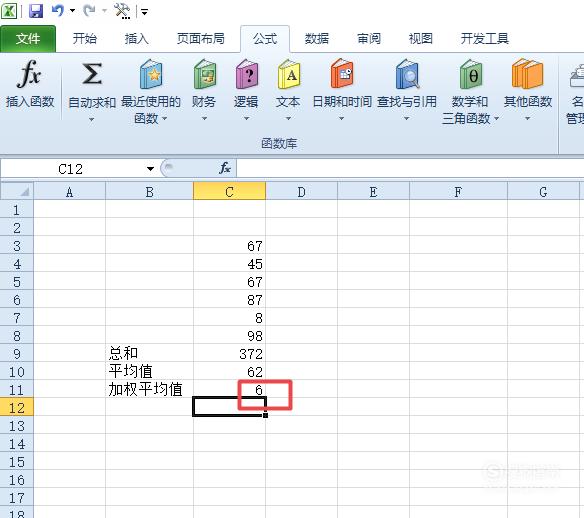Open the Name Box dropdown arrow
The width and height of the screenshot is (584, 518).
tap(150, 169)
